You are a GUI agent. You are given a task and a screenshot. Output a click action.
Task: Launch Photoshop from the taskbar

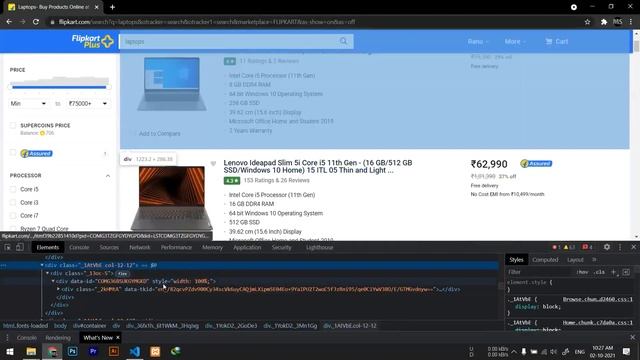click(73, 351)
